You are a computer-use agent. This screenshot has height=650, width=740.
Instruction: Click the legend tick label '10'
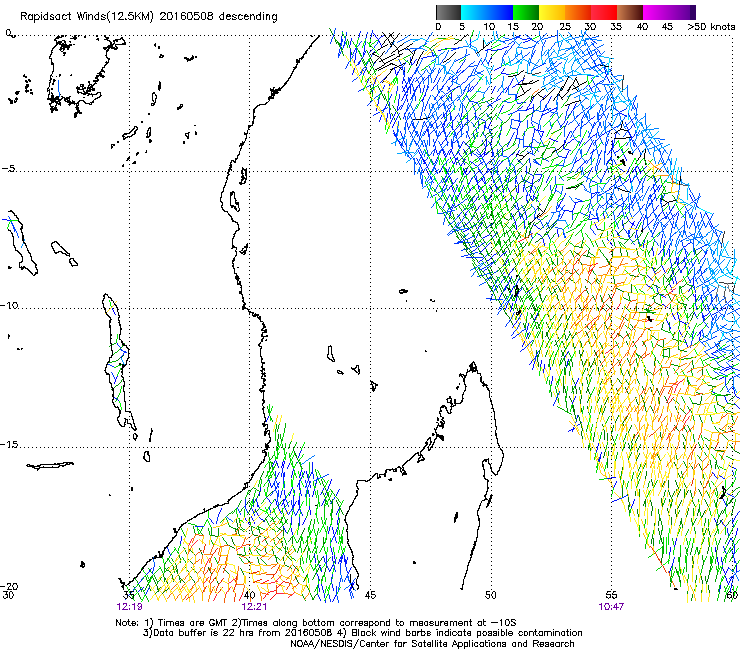click(x=489, y=27)
